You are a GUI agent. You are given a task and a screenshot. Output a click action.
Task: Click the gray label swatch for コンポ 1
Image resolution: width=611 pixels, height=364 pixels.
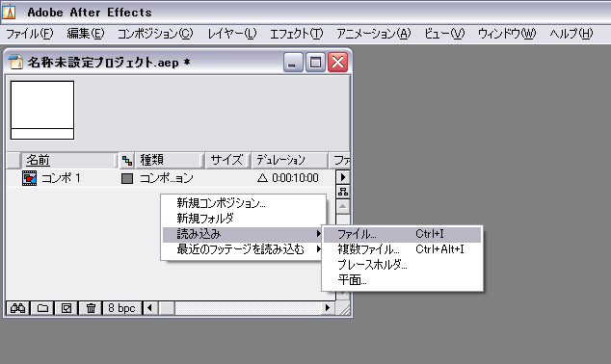(127, 179)
